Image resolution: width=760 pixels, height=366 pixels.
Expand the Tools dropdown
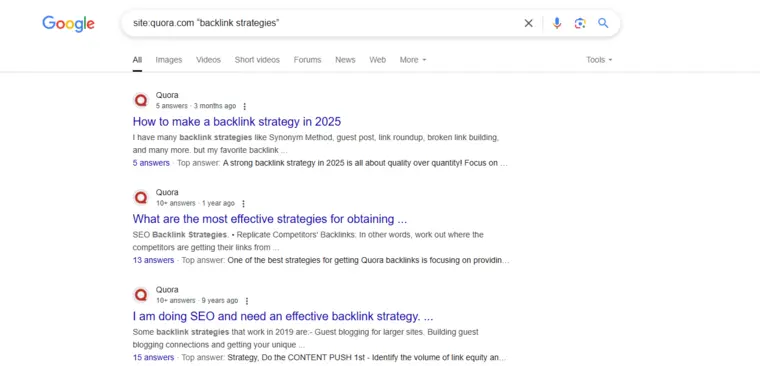click(599, 60)
